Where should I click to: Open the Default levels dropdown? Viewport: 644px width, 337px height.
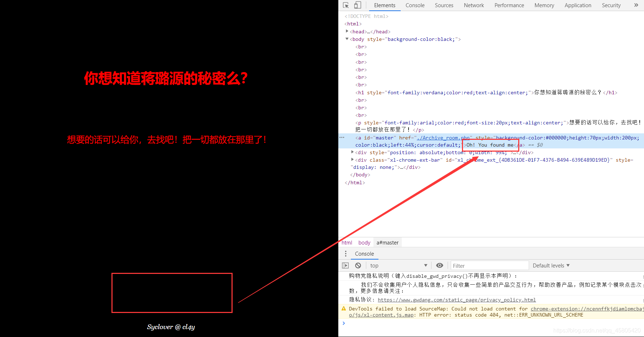coord(551,265)
